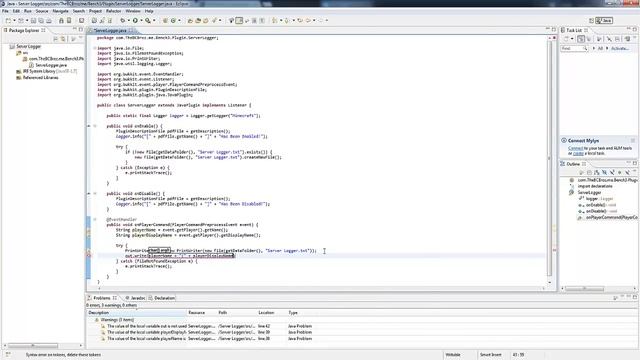Click the New Java Package icon
Viewport: 640px width, 360px height.
165,20
